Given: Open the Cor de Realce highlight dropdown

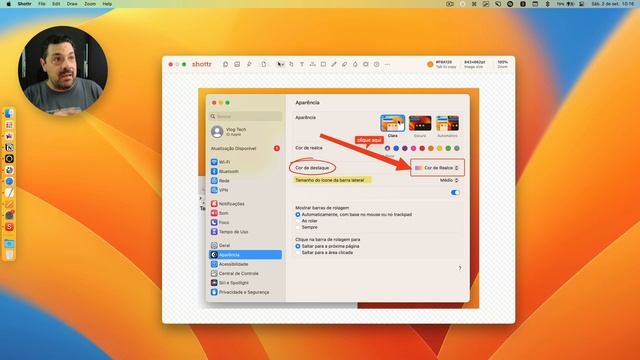Looking at the screenshot, I should tap(437, 168).
